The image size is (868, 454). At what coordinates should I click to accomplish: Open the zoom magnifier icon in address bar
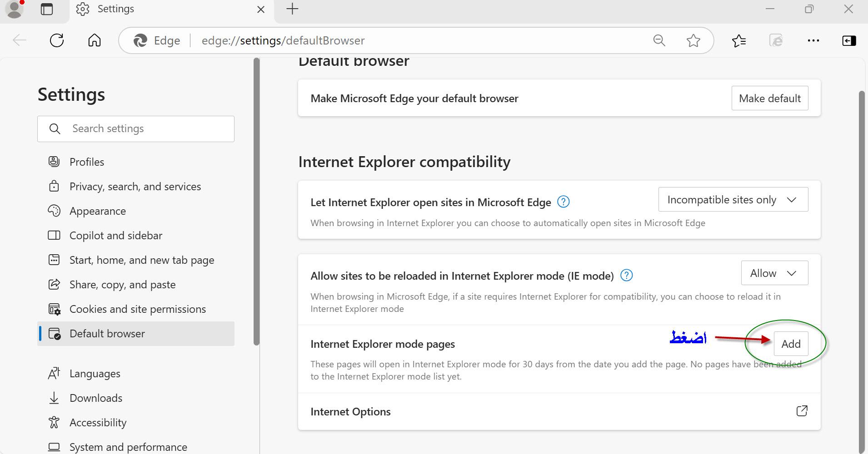(x=659, y=40)
